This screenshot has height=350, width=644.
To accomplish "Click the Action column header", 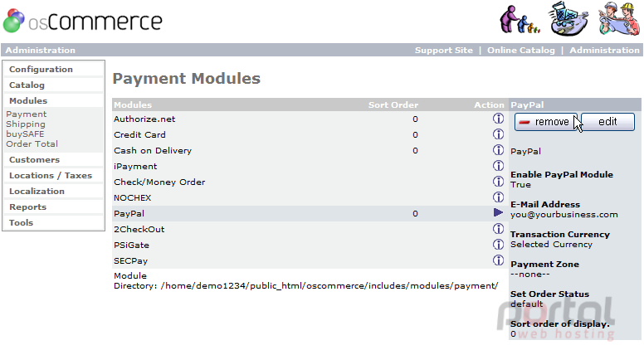I will tap(489, 105).
